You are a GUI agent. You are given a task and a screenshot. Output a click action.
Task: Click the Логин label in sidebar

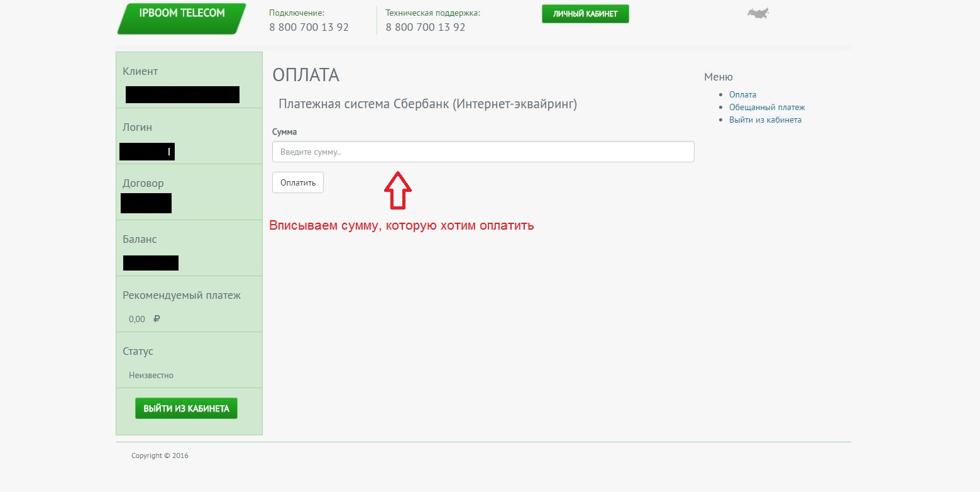(137, 127)
